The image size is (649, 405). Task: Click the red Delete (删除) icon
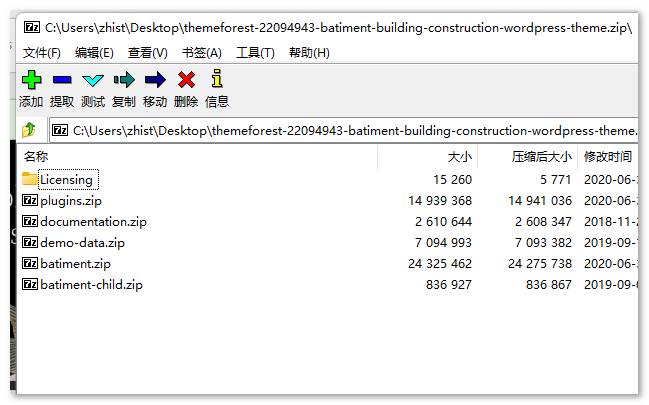[x=186, y=80]
